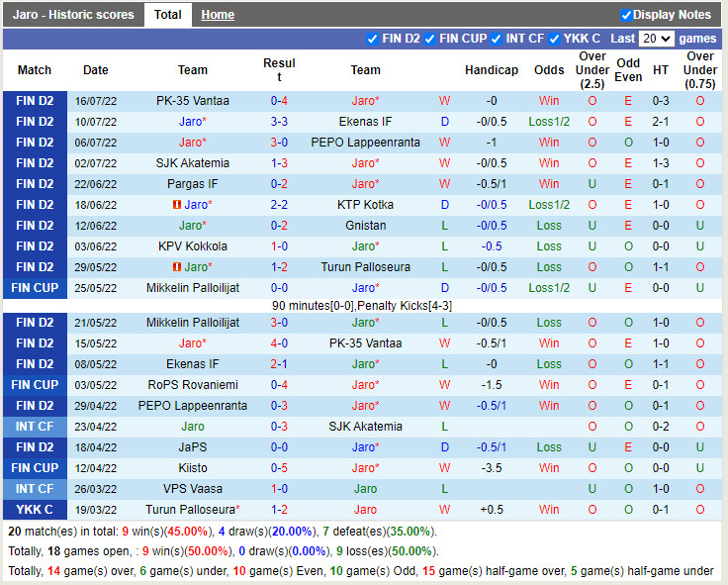The image size is (728, 585).
Task: Click the 0-4 score of 16/07/22 match
Action: tap(279, 101)
